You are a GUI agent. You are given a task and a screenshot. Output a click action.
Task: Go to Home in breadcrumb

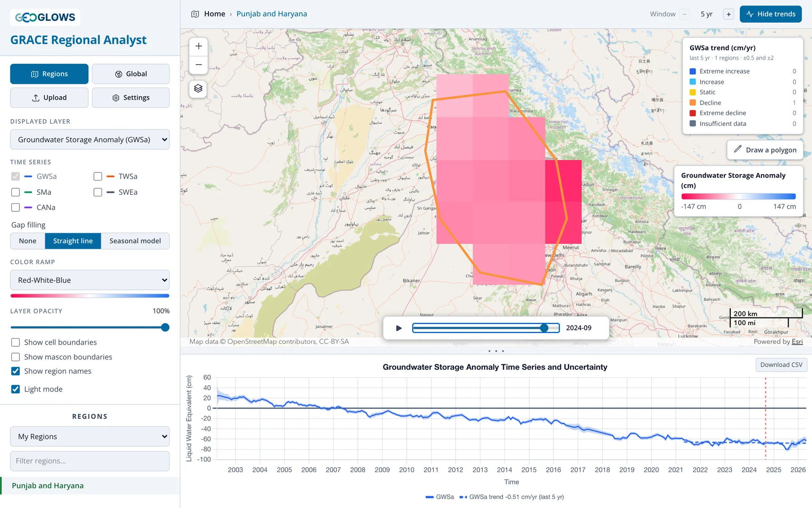(x=215, y=14)
